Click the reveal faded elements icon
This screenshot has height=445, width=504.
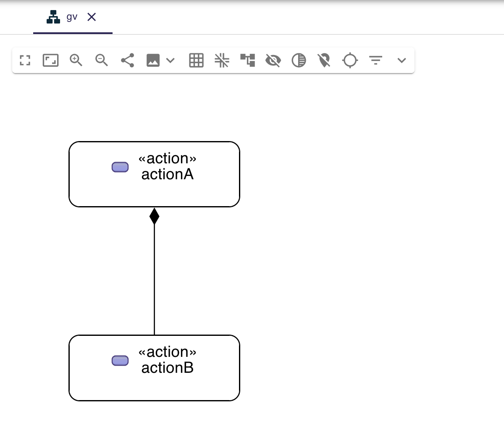(299, 60)
